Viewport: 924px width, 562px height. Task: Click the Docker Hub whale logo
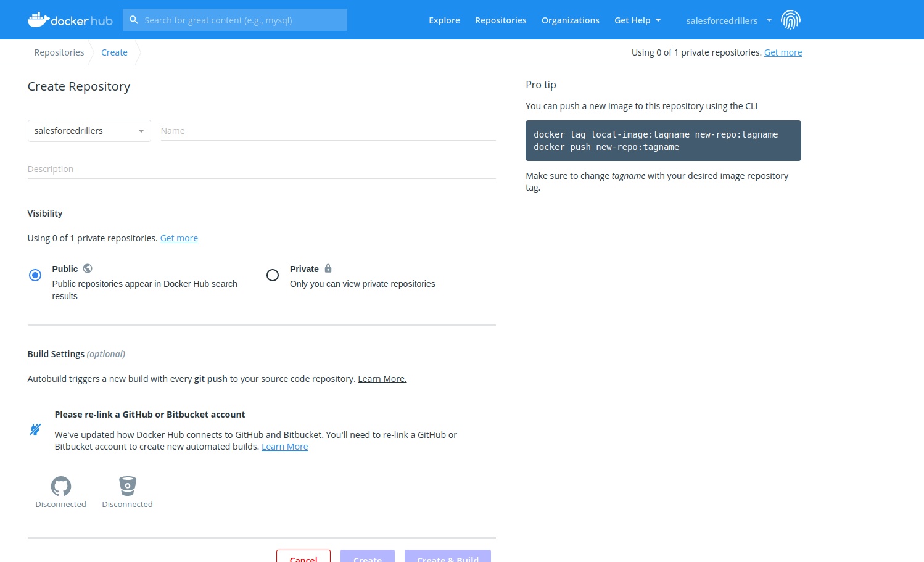(x=70, y=20)
